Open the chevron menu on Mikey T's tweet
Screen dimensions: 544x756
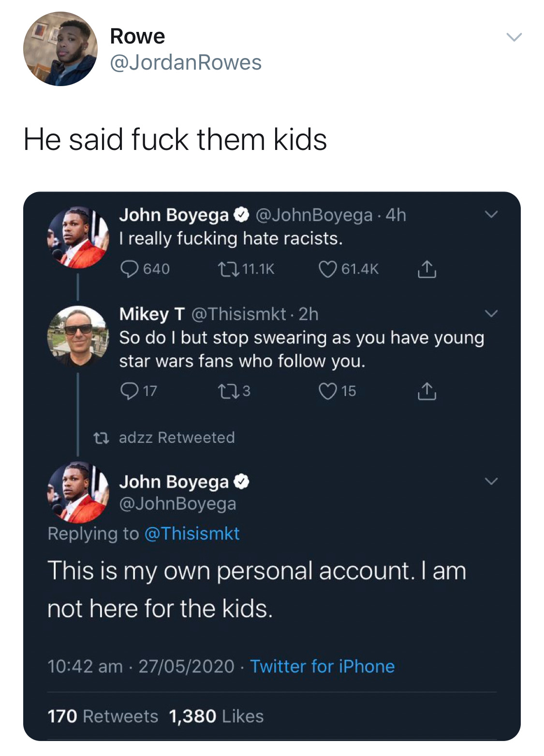(x=491, y=314)
